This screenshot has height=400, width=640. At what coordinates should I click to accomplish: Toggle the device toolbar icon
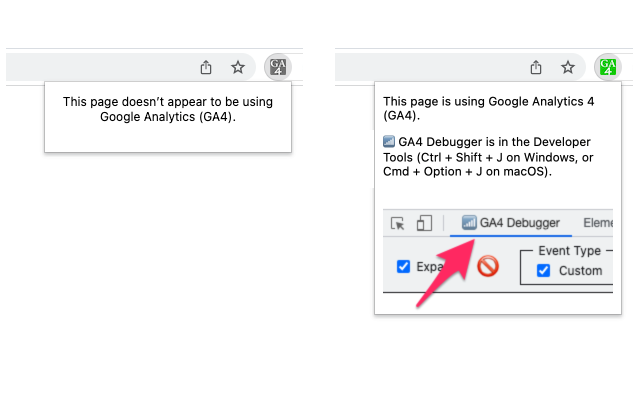(x=424, y=223)
